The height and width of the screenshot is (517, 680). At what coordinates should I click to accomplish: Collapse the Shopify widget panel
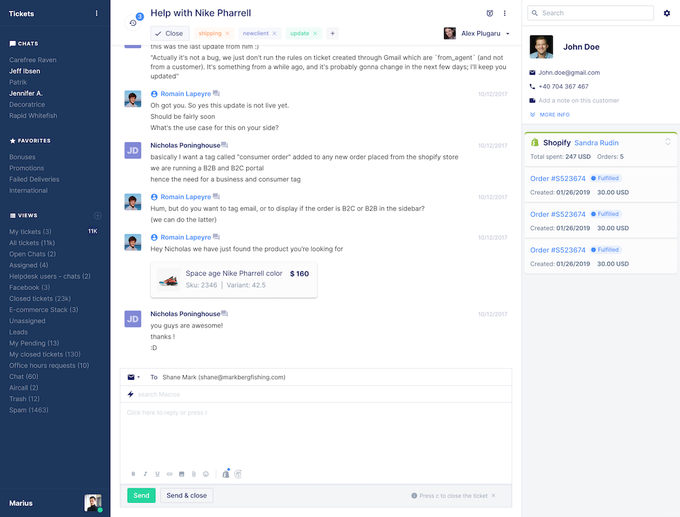[x=667, y=142]
